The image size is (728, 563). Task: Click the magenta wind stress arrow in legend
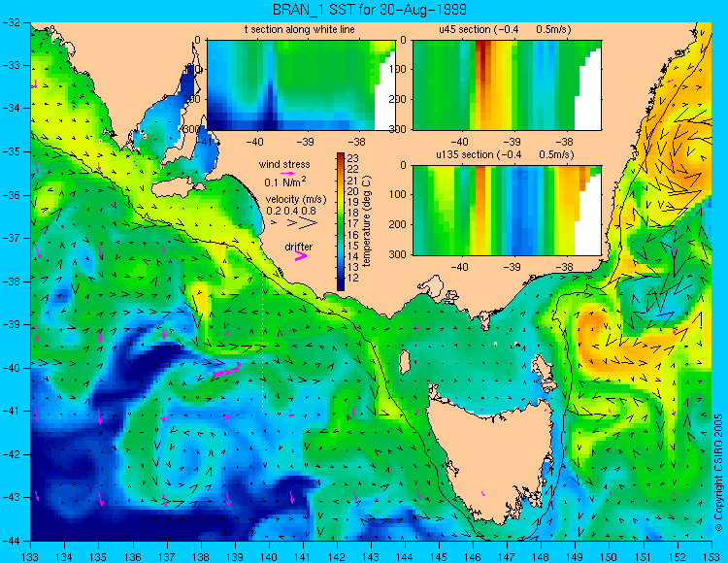(287, 173)
